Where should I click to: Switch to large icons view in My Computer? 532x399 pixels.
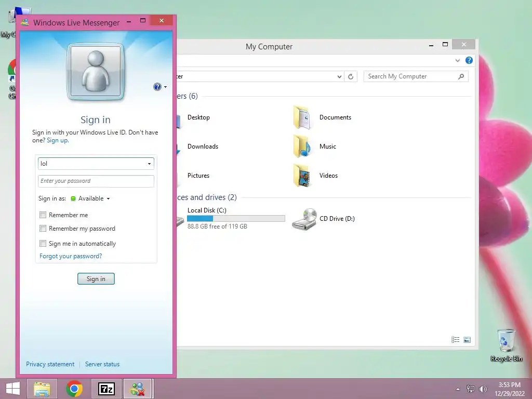[467, 340]
